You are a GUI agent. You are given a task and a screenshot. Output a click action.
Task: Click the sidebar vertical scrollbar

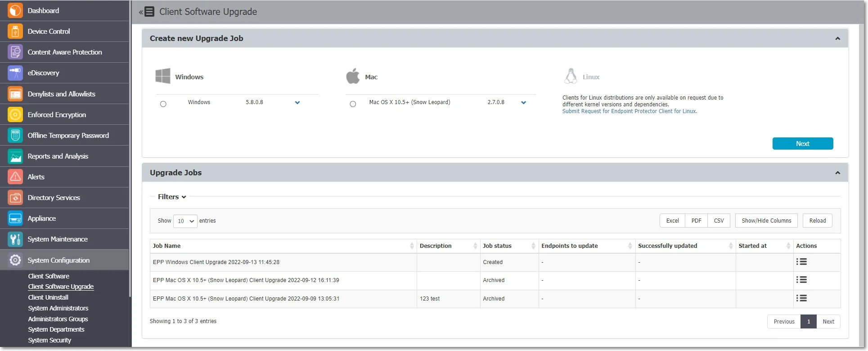coord(130,149)
